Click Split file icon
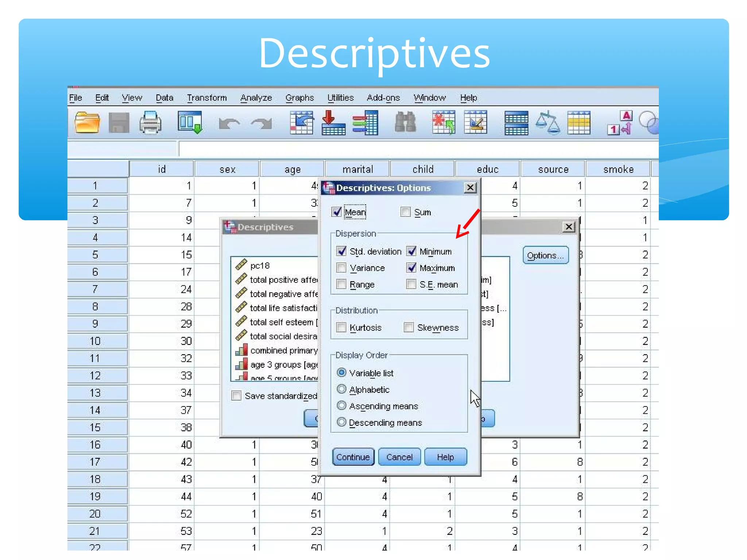747x560 pixels. click(516, 123)
